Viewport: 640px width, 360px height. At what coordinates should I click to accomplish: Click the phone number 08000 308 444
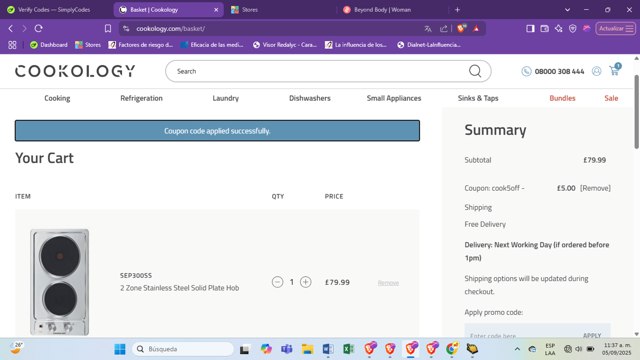(x=559, y=71)
